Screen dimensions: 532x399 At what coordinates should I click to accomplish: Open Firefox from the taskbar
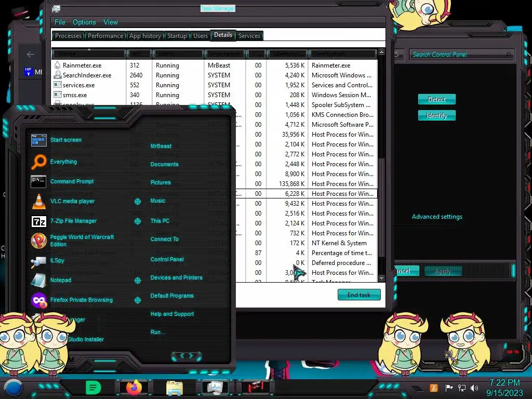tap(134, 388)
